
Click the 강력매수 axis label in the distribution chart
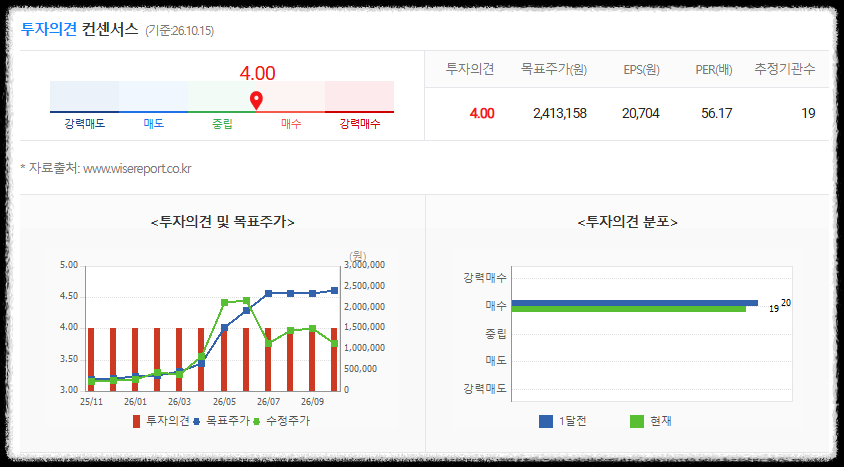coord(485,278)
